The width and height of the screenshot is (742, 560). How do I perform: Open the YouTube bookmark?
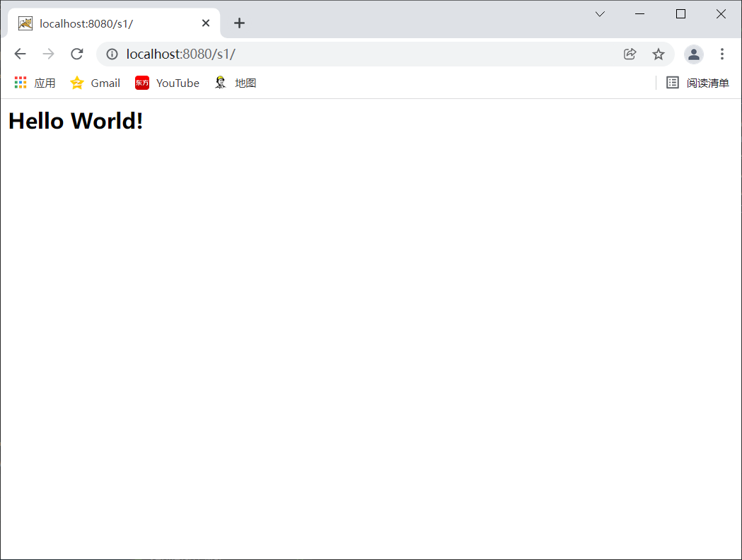(x=167, y=83)
